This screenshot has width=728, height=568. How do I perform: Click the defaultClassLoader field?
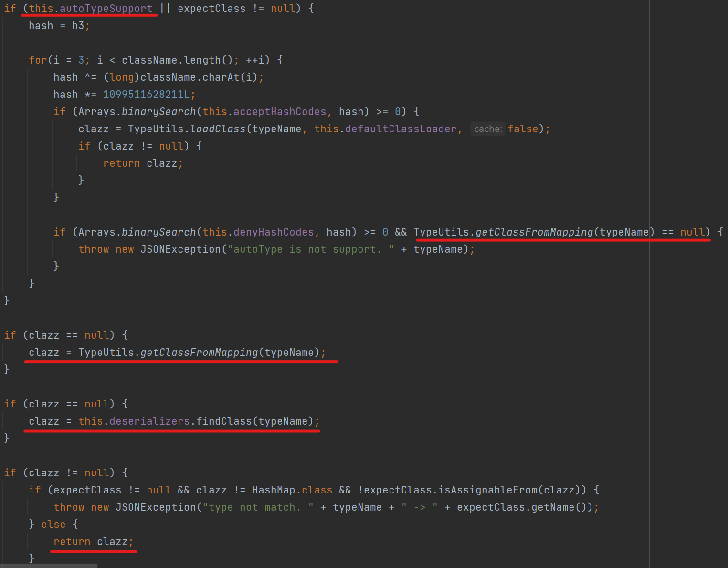tap(401, 129)
